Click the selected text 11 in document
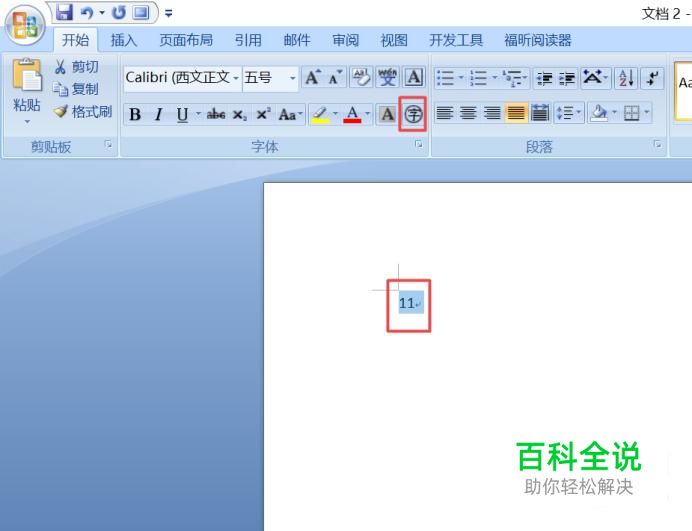This screenshot has width=692, height=531. coord(406,303)
